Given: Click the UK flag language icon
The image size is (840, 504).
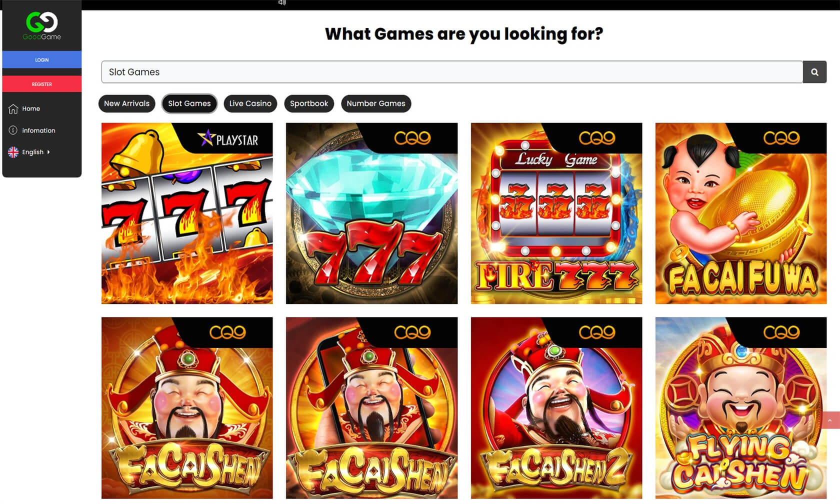Looking at the screenshot, I should [x=13, y=152].
